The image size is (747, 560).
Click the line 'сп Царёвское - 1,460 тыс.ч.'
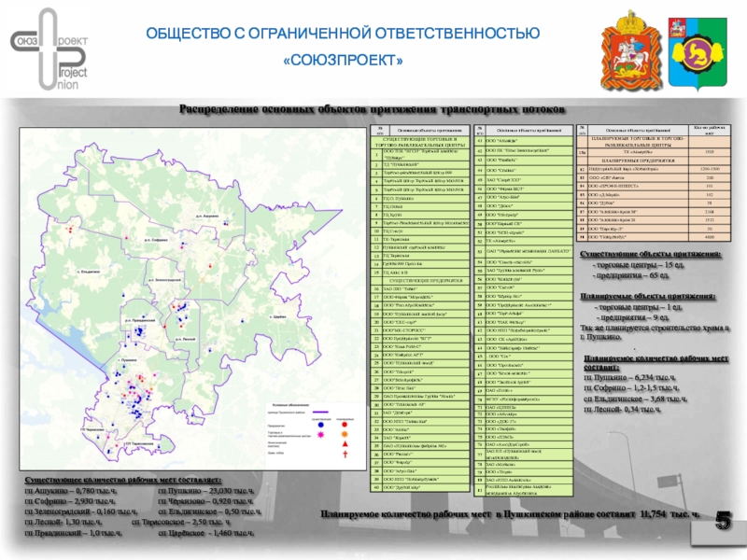point(205,533)
